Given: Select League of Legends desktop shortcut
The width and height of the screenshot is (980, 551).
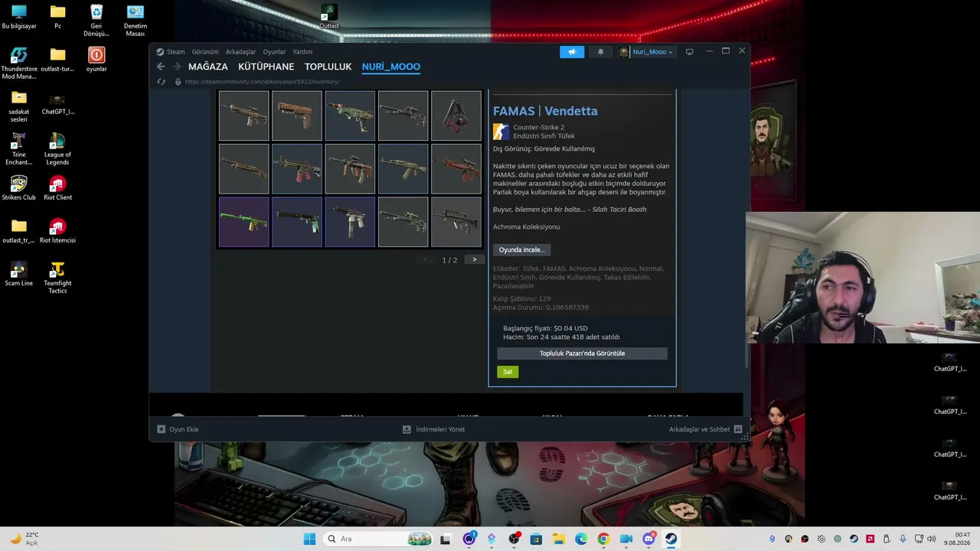Looking at the screenshot, I should pos(57,149).
